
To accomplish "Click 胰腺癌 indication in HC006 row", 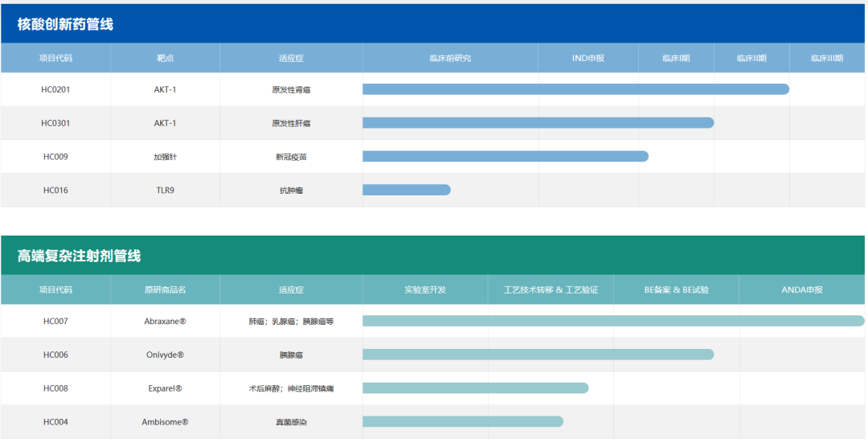I will point(291,355).
